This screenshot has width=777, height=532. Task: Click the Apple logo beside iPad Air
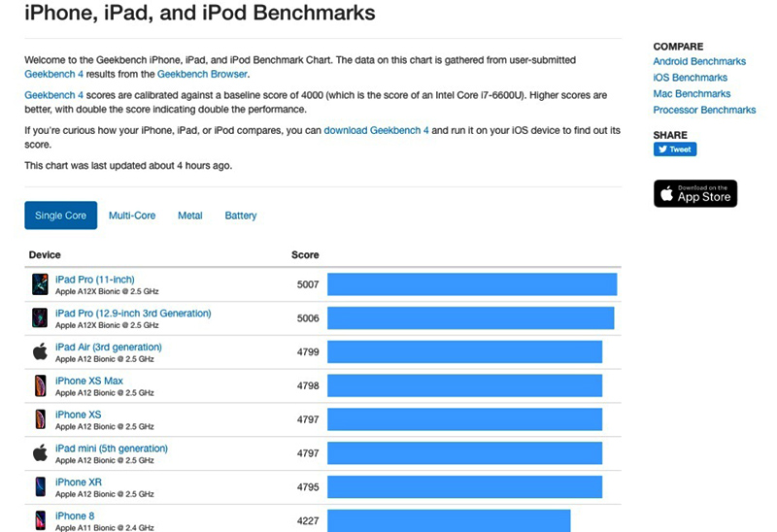(40, 351)
